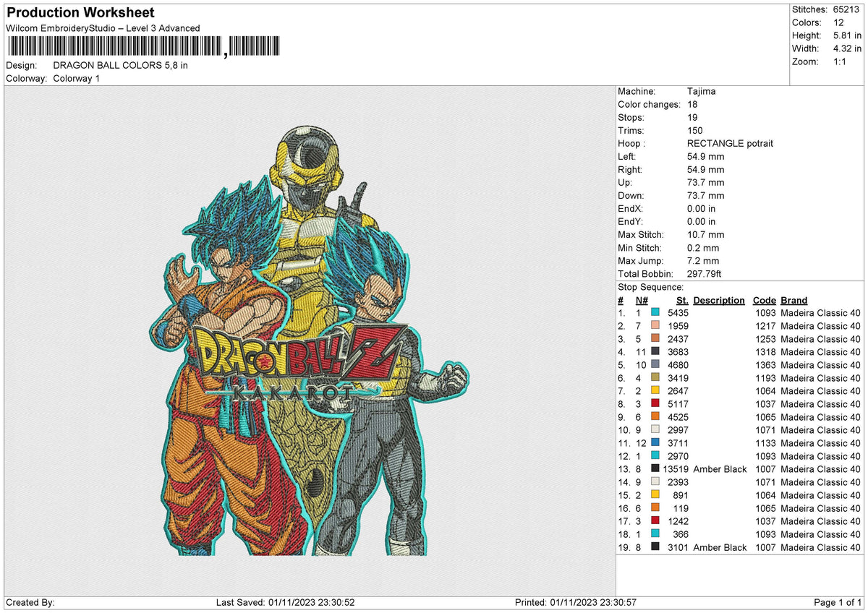Click the Dragon Ball embroidery design preview
The width and height of the screenshot is (868, 613).
point(308,340)
